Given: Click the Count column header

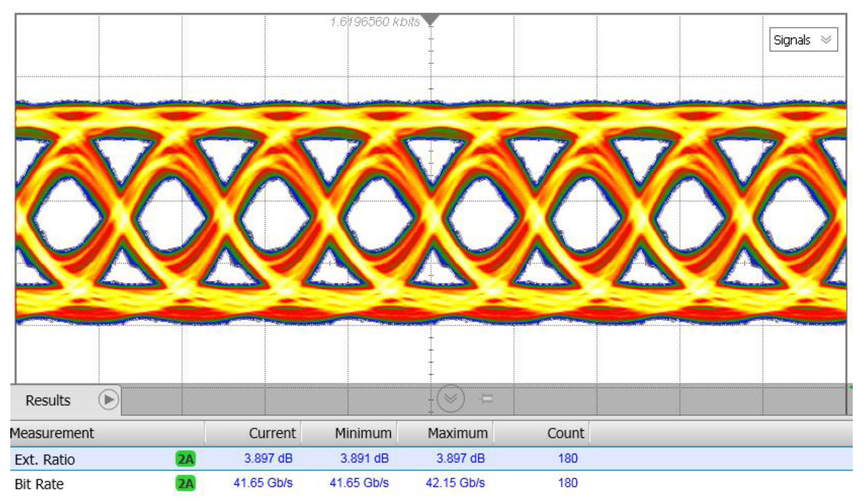Looking at the screenshot, I should click(x=565, y=433).
